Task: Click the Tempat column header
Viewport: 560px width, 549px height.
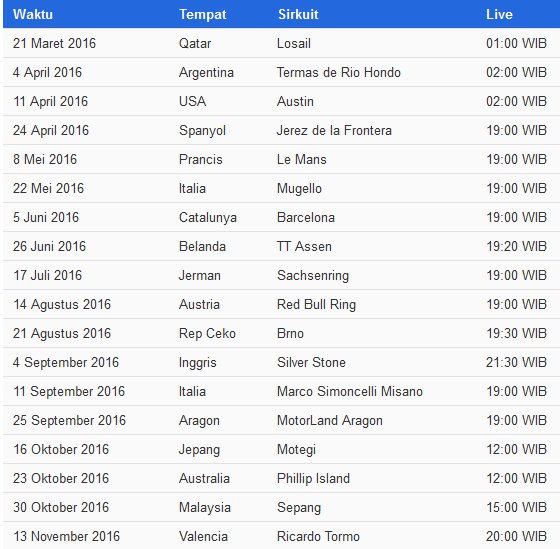Action: 202,14
